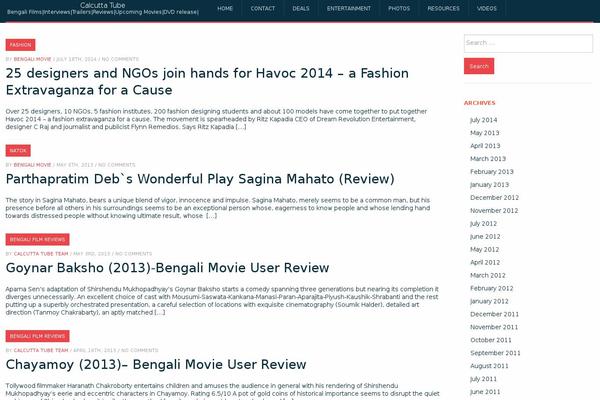Open the Chayamoy user review article
This screenshot has width=600, height=400.
156,364
